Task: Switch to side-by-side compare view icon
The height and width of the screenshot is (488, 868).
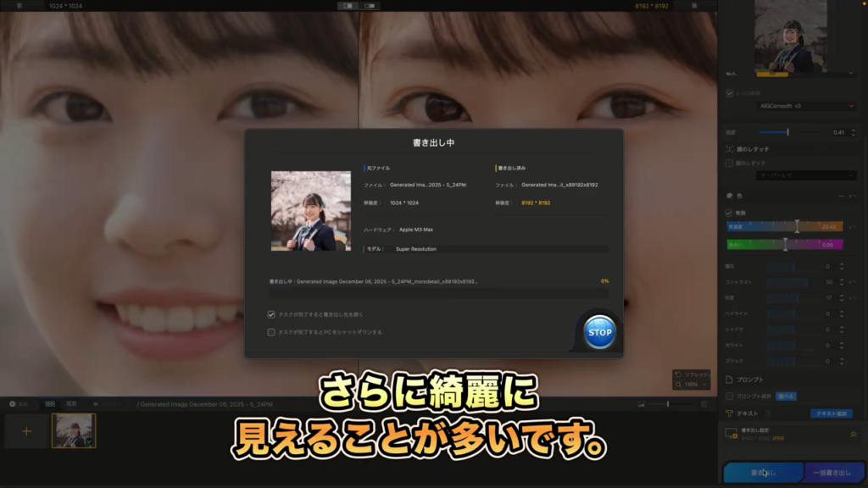Action: point(370,6)
